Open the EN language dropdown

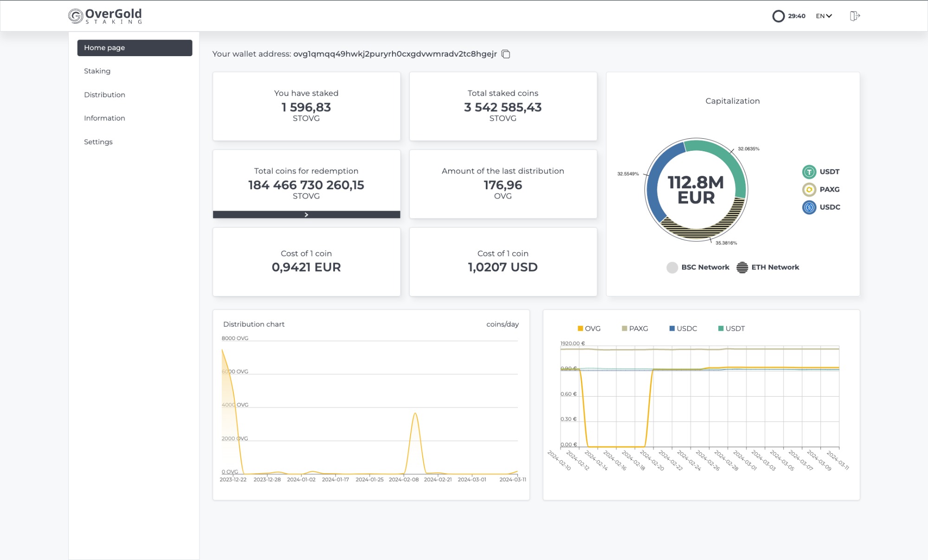(x=824, y=16)
